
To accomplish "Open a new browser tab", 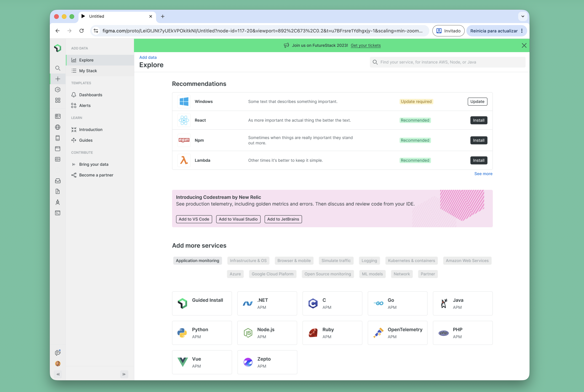I will [x=163, y=16].
